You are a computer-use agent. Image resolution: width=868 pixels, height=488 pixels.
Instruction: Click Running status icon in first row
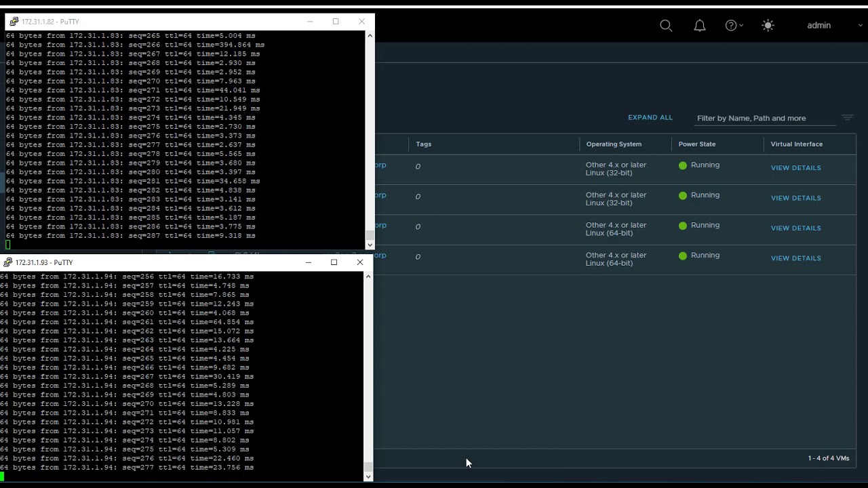pyautogui.click(x=683, y=165)
